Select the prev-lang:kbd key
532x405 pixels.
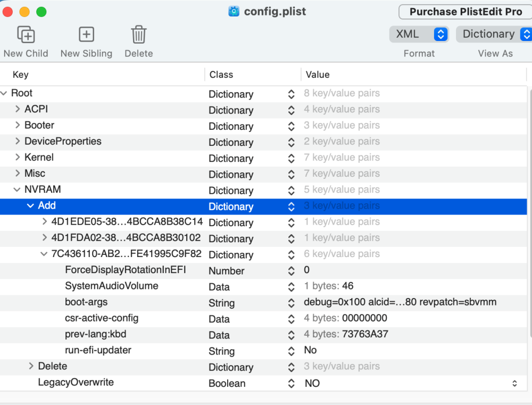point(95,334)
